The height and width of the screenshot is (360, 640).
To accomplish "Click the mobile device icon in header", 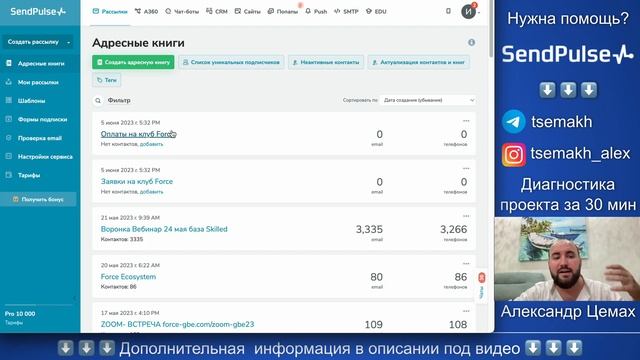I will pos(448,11).
